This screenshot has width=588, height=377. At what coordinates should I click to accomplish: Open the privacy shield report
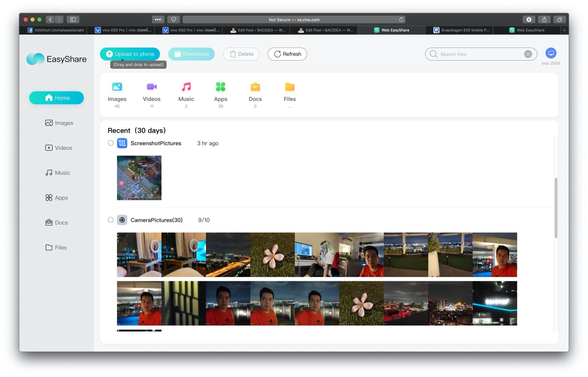tap(173, 19)
